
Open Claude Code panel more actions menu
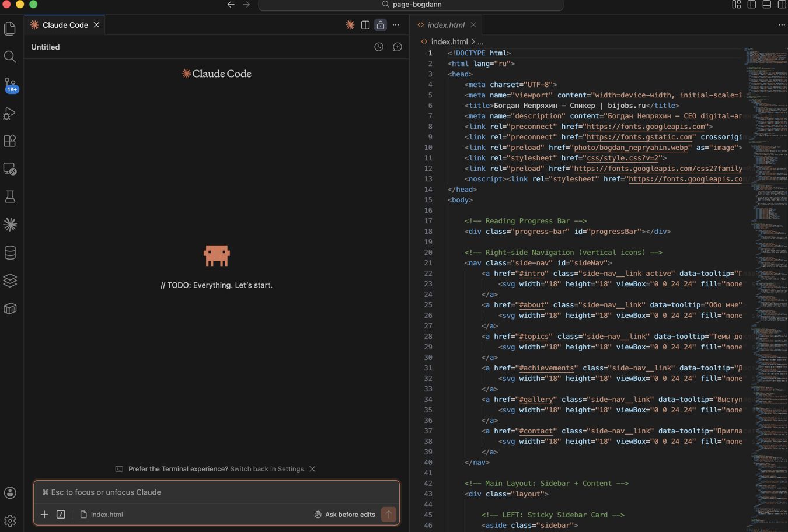point(396,25)
